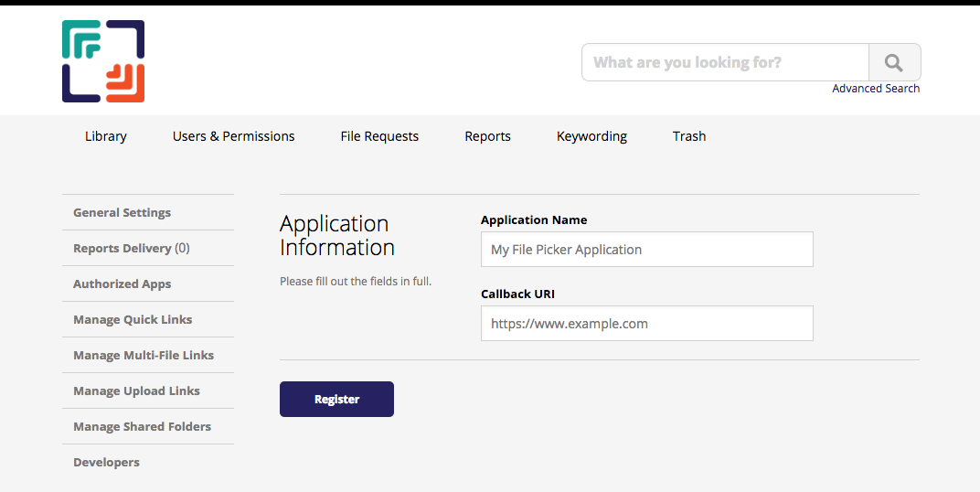Click the 'Application Name' field label
Screen dimensions: 980x492
(534, 220)
